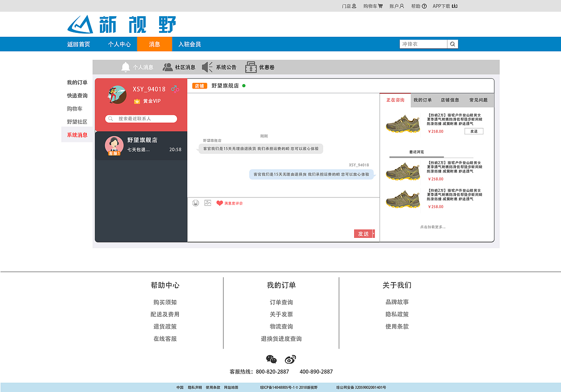Open the 正在咨询 shoe product thumbnail
The width and height of the screenshot is (561, 392).
403,124
